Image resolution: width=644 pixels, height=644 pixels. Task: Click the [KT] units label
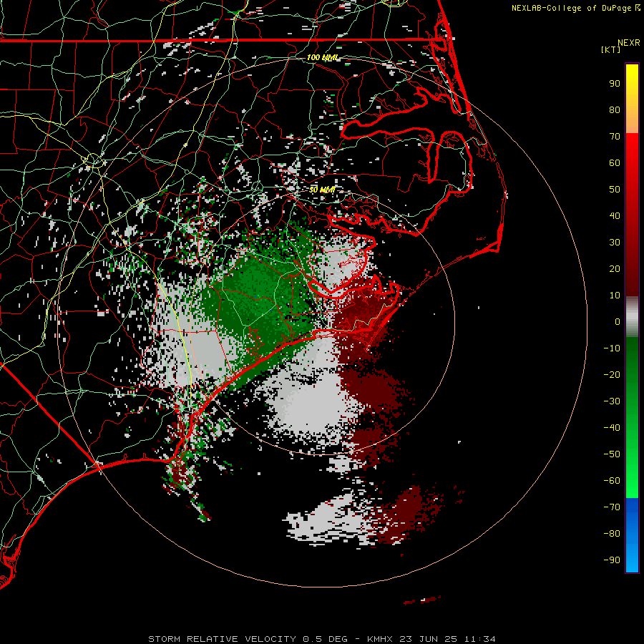coord(611,49)
